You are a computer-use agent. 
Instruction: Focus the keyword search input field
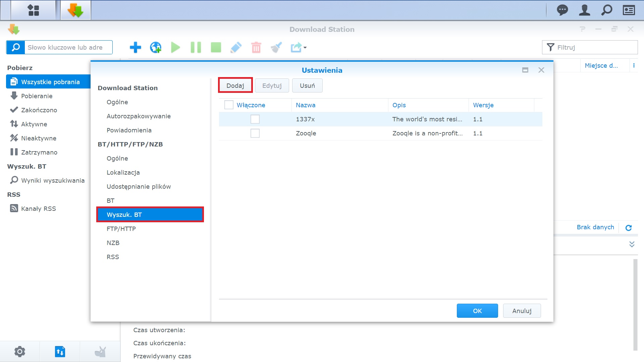(x=68, y=47)
